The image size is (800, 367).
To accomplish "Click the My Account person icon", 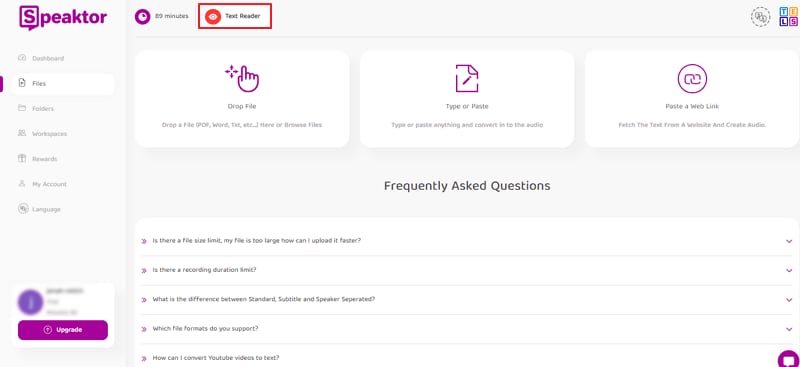I will click(x=22, y=183).
